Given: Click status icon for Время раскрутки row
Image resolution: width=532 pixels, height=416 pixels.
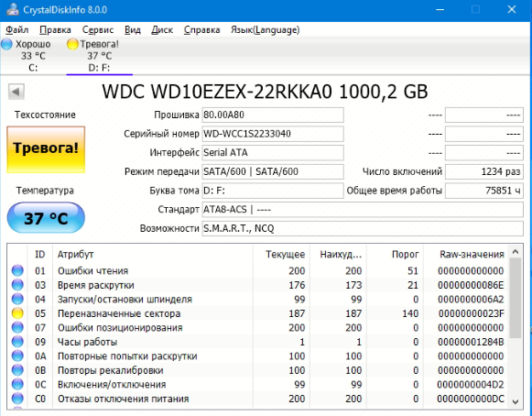Looking at the screenshot, I should point(17,285).
